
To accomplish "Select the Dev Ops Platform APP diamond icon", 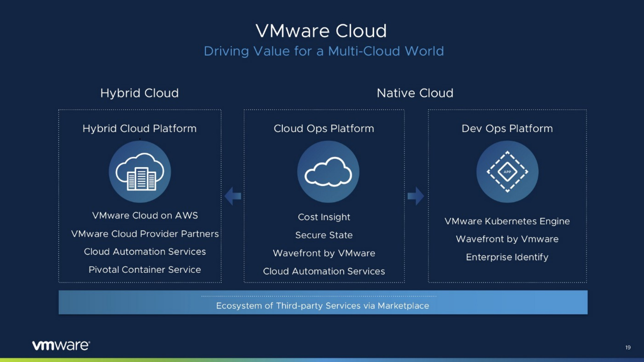I will [x=508, y=172].
